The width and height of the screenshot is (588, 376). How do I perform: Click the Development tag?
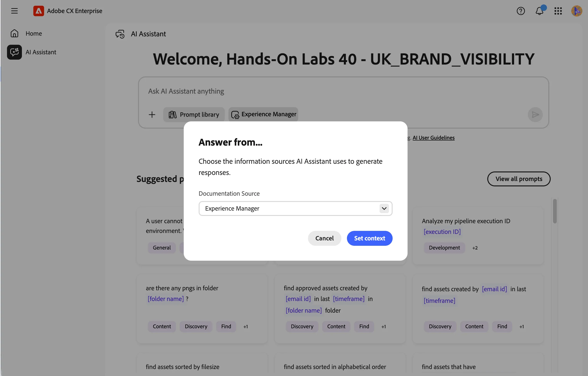click(x=444, y=248)
